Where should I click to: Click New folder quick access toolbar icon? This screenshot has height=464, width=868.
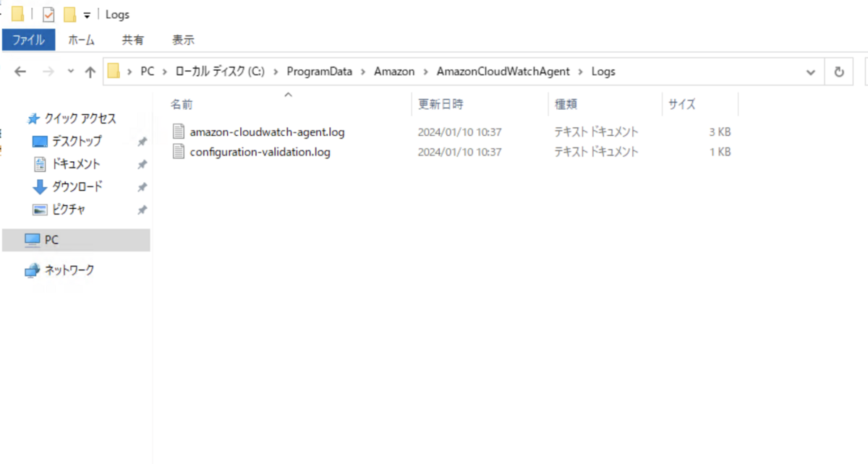click(69, 14)
